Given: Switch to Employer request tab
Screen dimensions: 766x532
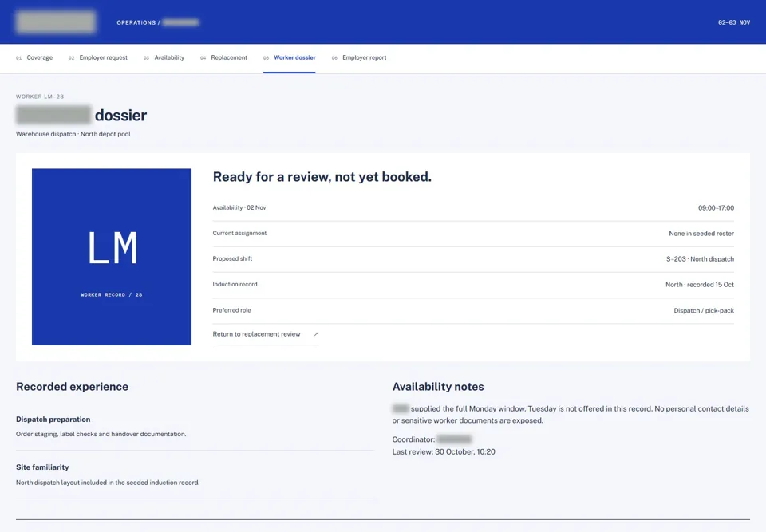Looking at the screenshot, I should 97,57.
